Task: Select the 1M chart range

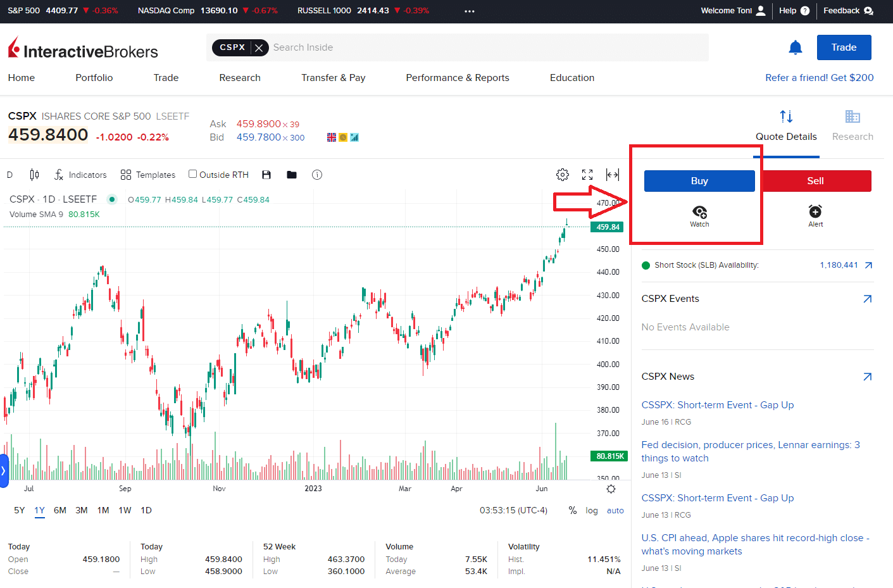Action: 103,510
